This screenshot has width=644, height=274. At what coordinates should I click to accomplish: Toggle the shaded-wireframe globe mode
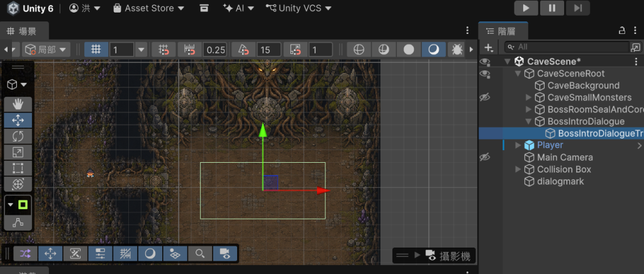point(384,50)
